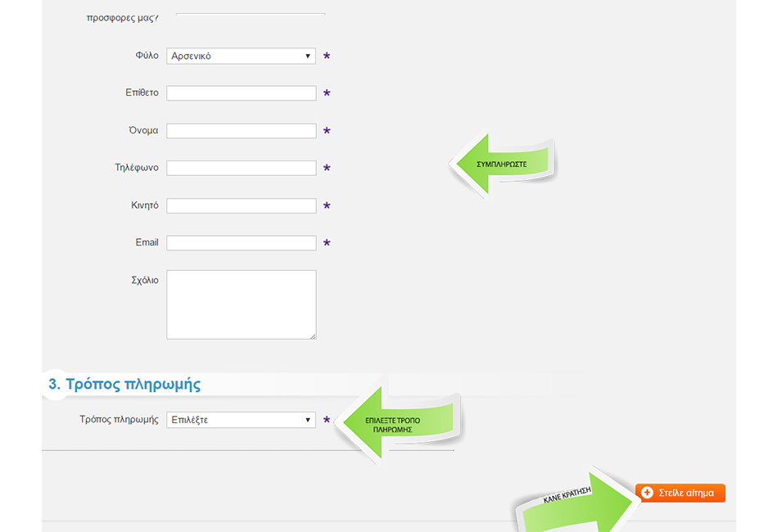Viewport: 778px width, 532px height.
Task: Click the plus icon on Στείλε αίτημα
Action: tap(647, 493)
